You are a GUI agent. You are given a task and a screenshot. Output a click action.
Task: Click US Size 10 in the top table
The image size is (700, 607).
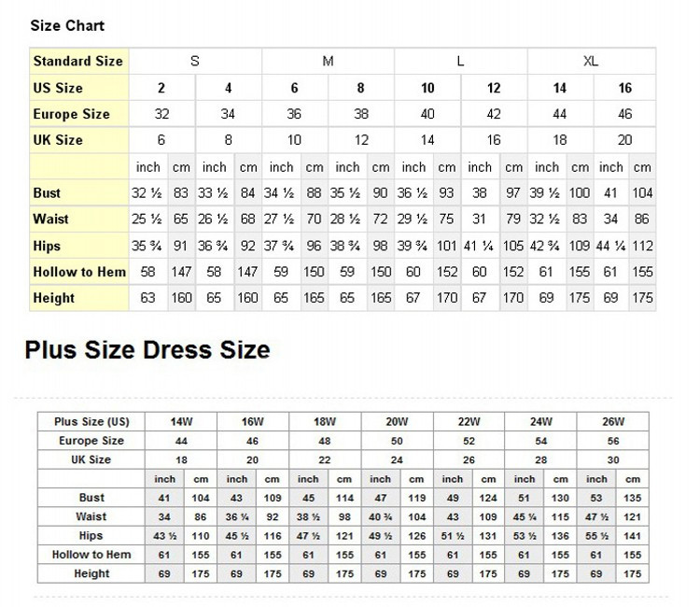point(427,88)
